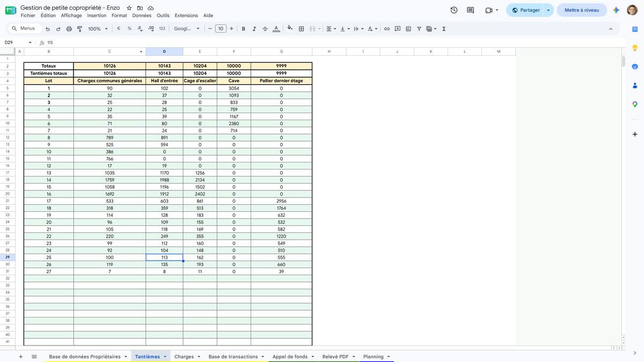Open the Tantièmes tab dropdown arrow

[x=165, y=357]
